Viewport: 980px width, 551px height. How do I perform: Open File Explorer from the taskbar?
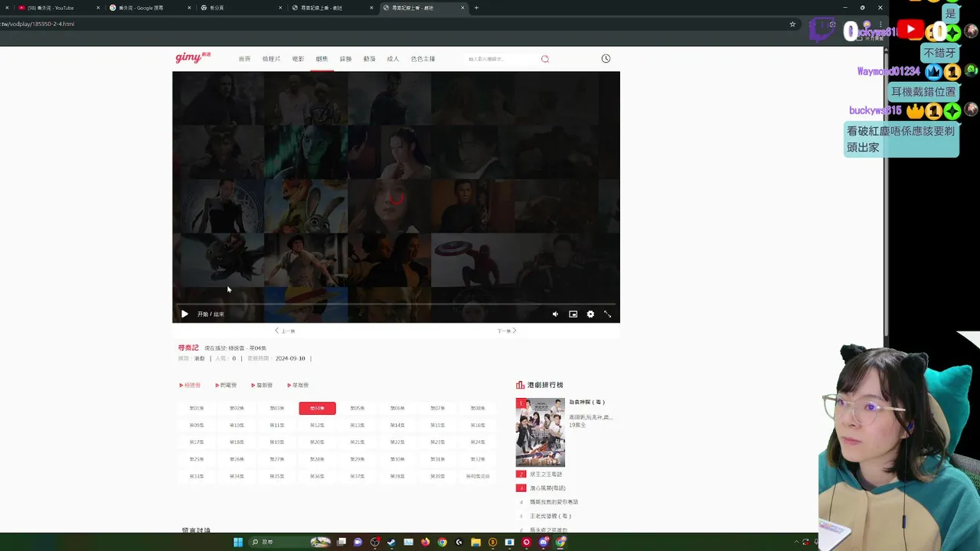click(475, 542)
